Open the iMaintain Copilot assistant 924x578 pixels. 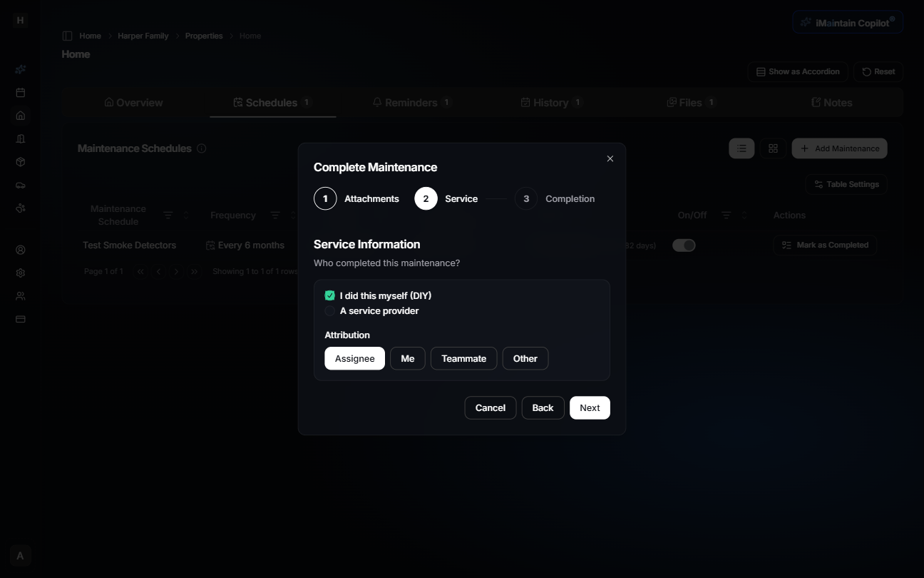(x=847, y=21)
